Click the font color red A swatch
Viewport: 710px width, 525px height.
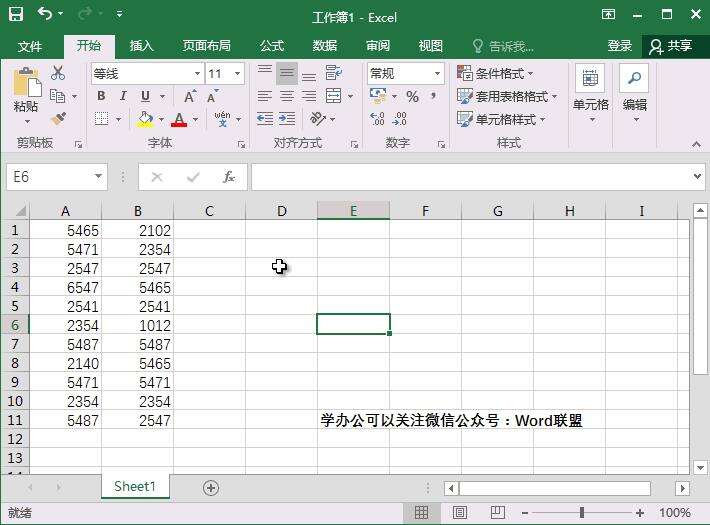coord(179,119)
